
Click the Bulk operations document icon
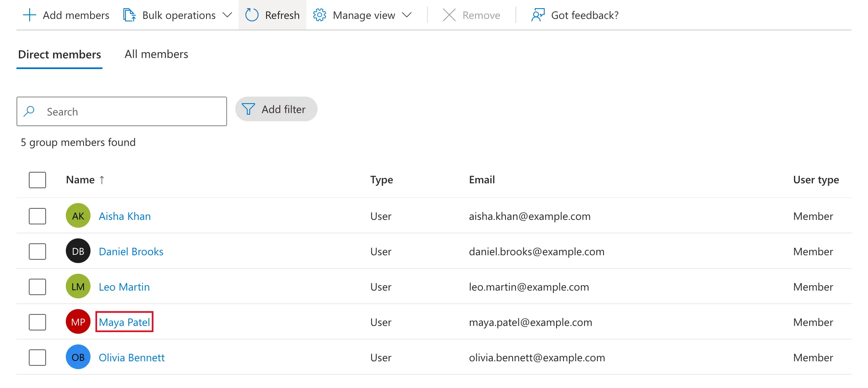pyautogui.click(x=130, y=15)
